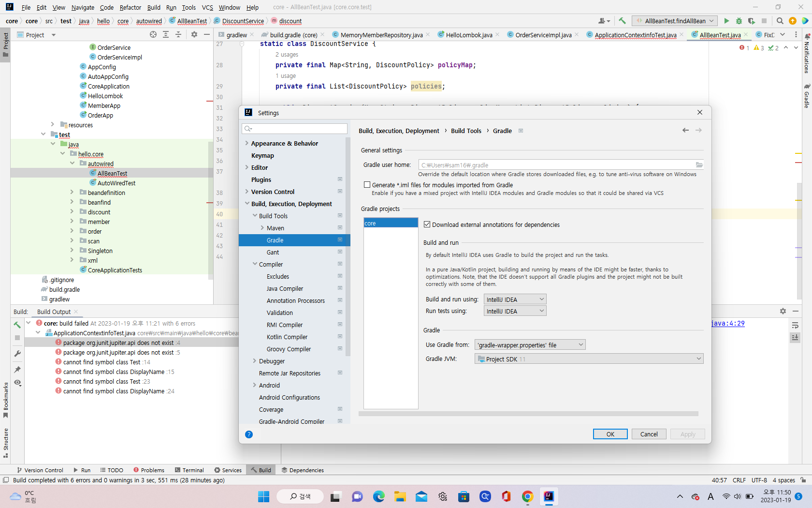Select the core Gradle project in list
The width and height of the screenshot is (812, 508).
tap(391, 223)
